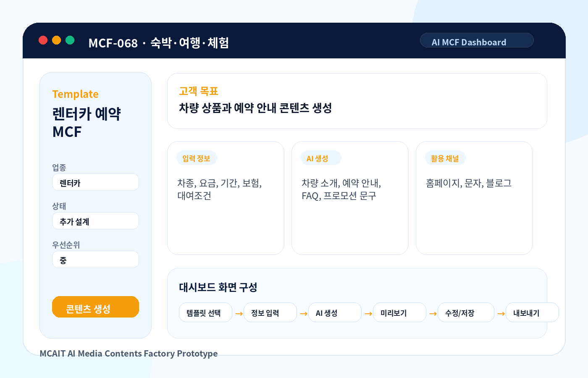Select the 업종 field showing 렌터카

coord(95,182)
